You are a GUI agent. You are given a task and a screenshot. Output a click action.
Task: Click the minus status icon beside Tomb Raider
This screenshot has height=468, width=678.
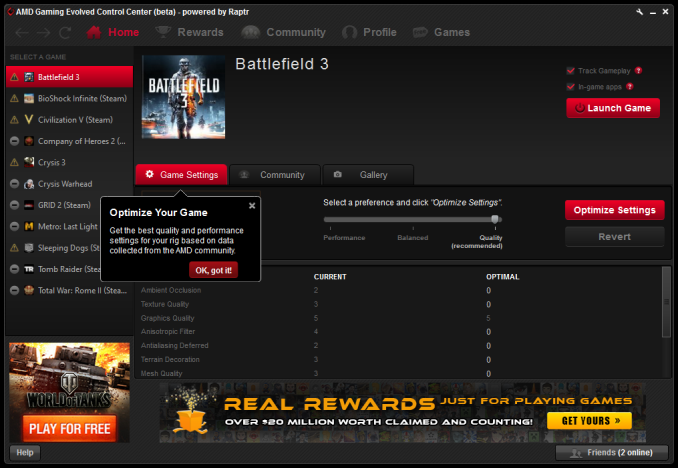click(x=14, y=269)
